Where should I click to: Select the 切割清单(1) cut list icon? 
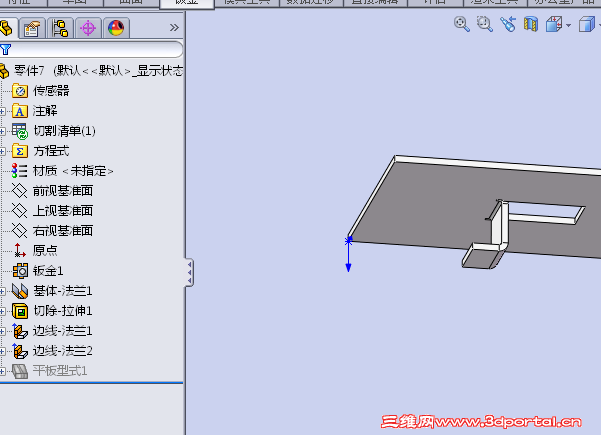pyautogui.click(x=20, y=131)
